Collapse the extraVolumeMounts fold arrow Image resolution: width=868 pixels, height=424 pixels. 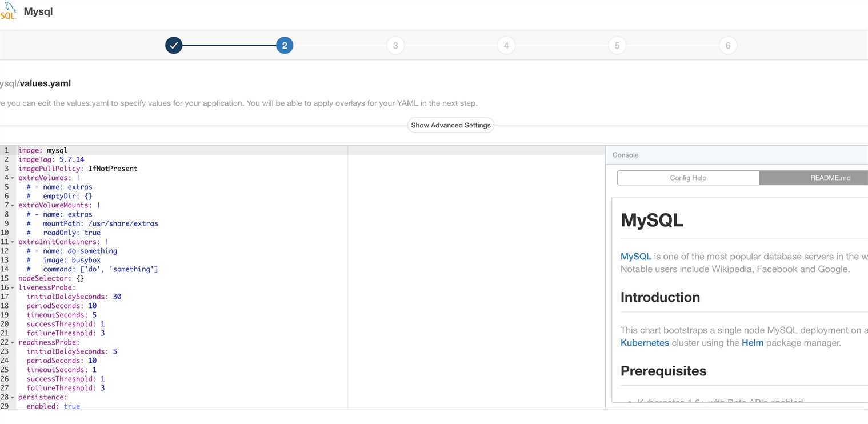coord(13,205)
